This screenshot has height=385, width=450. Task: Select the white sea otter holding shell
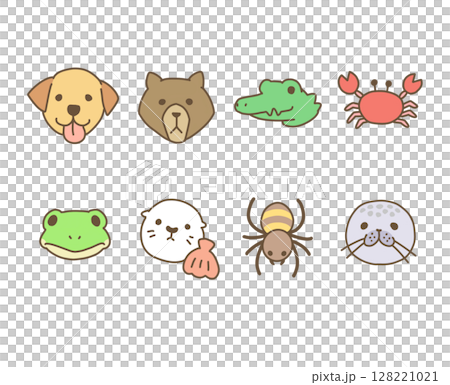coord(179,239)
